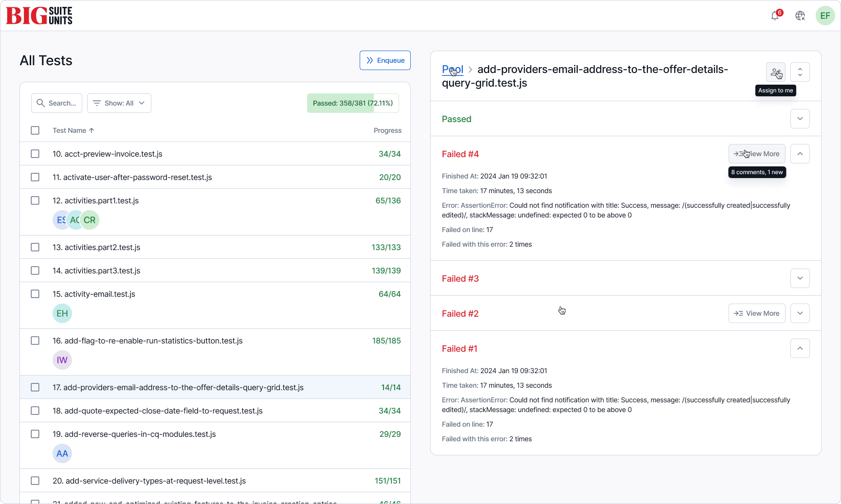Expand the Failed #3 section

pyautogui.click(x=800, y=278)
